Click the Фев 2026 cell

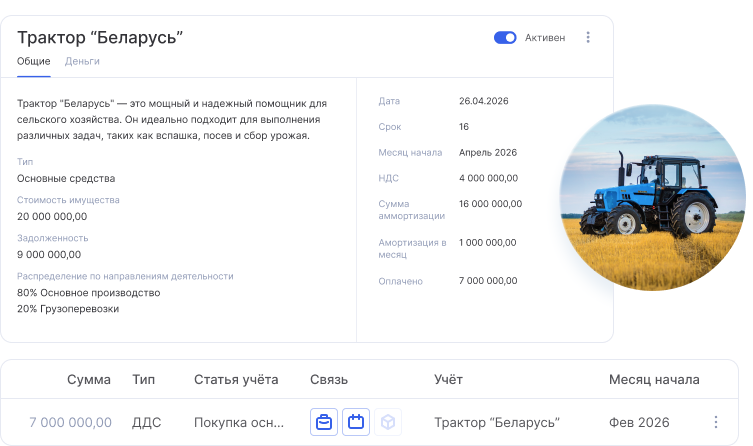638,422
